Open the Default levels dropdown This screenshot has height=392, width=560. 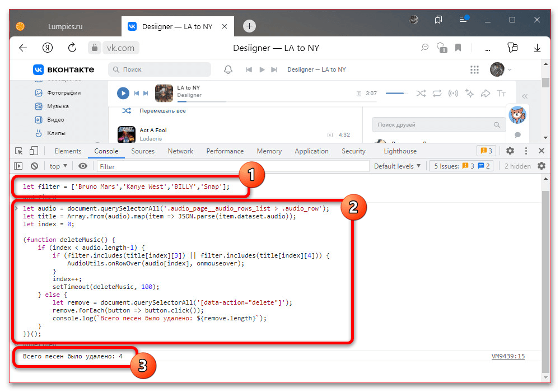pos(397,166)
